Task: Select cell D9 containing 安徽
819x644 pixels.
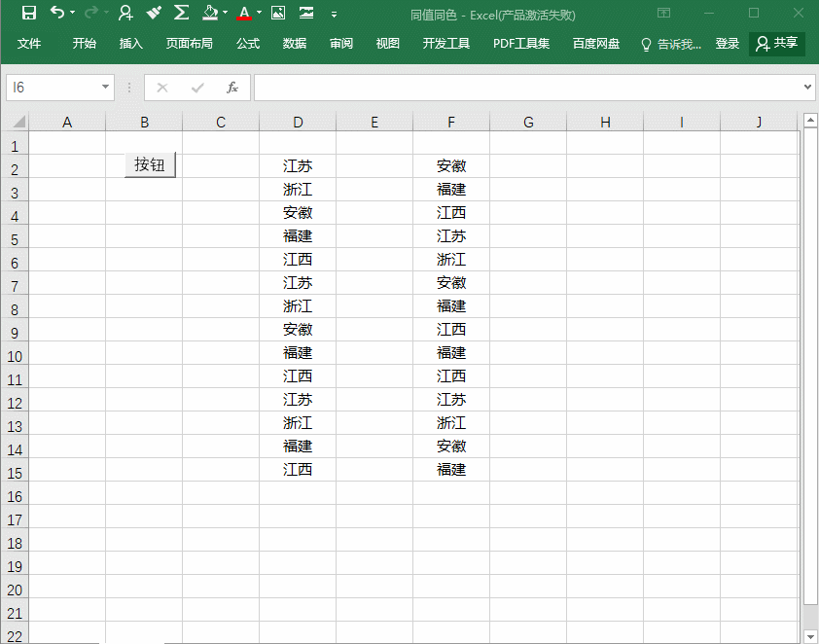Action: (x=298, y=330)
